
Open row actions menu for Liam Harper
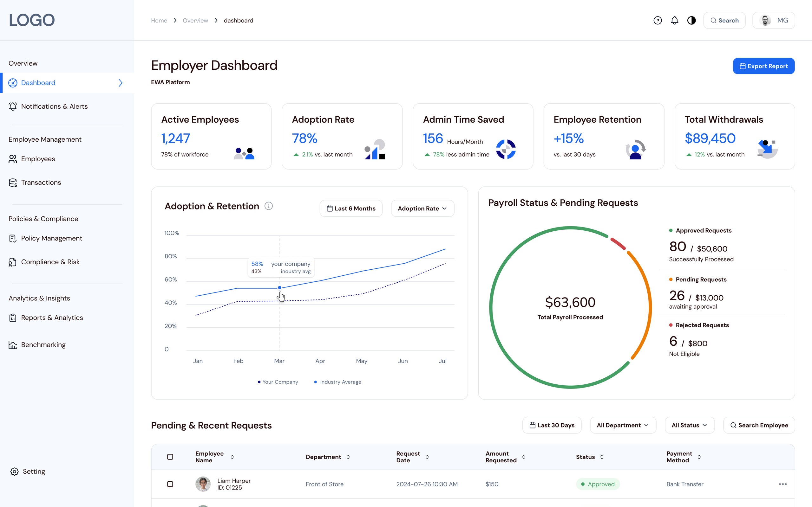[783, 484]
